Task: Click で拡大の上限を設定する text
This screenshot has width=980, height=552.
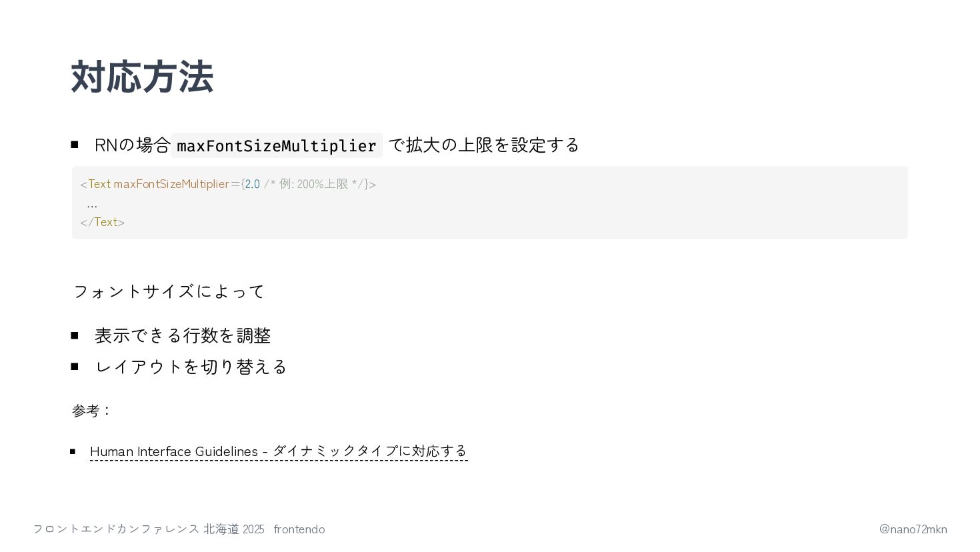Action: click(x=484, y=145)
